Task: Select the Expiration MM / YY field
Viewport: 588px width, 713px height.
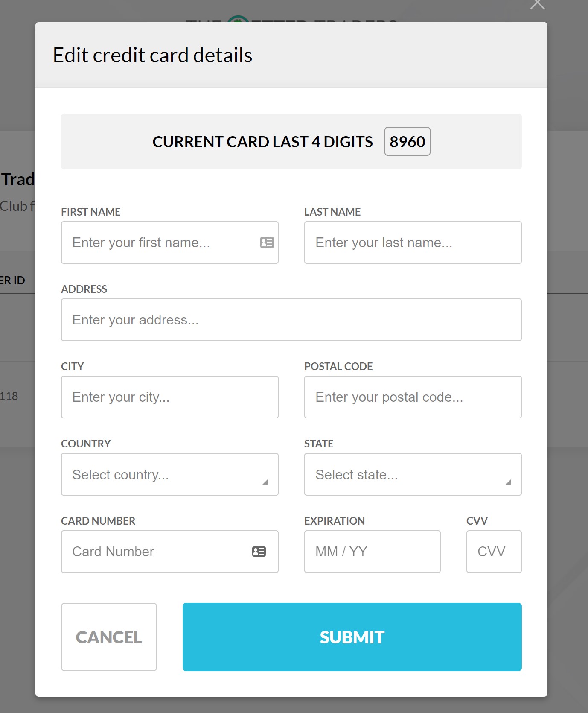Action: click(x=372, y=552)
